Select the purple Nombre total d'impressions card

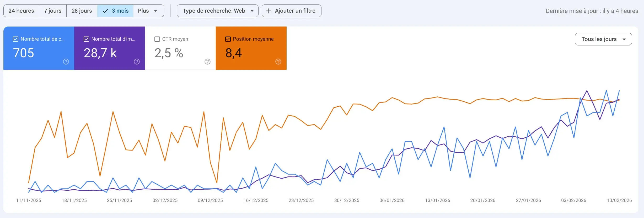click(110, 49)
